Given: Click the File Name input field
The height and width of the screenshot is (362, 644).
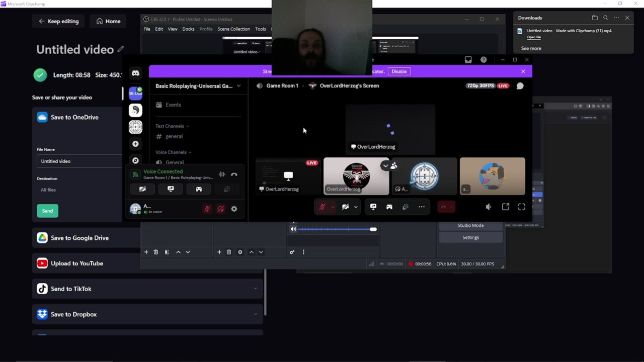Looking at the screenshot, I should point(79,161).
